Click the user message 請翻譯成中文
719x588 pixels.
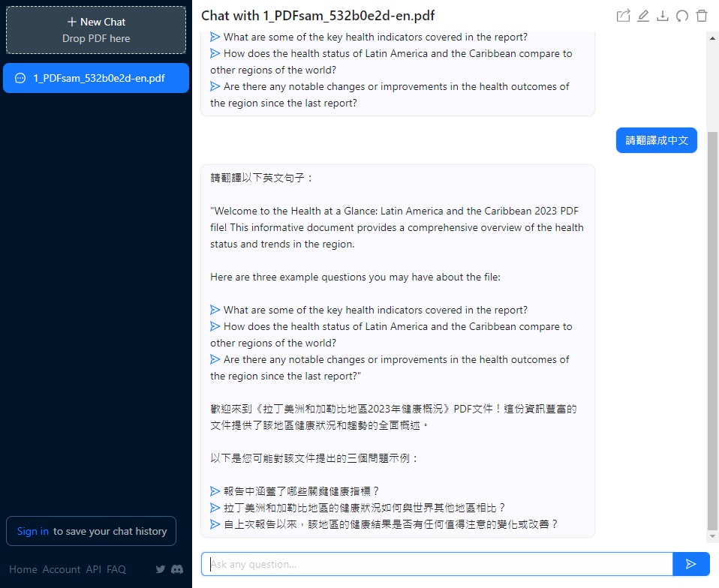(656, 140)
